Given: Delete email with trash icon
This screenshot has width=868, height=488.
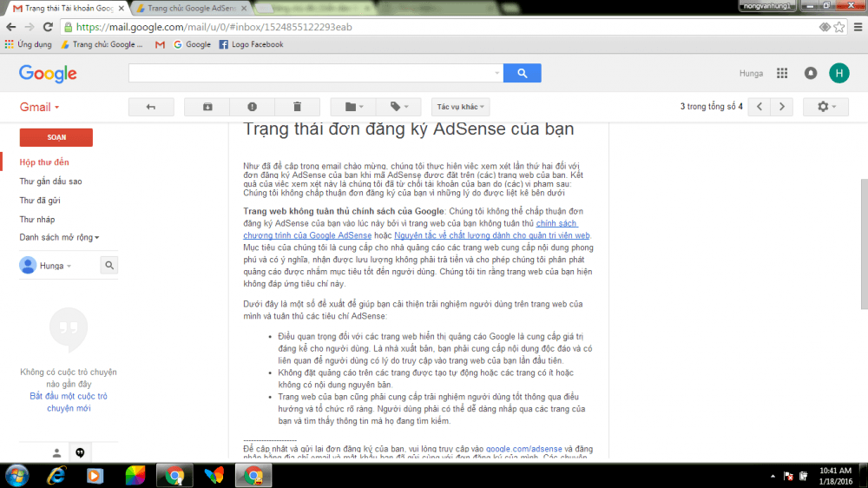Looking at the screenshot, I should (297, 107).
